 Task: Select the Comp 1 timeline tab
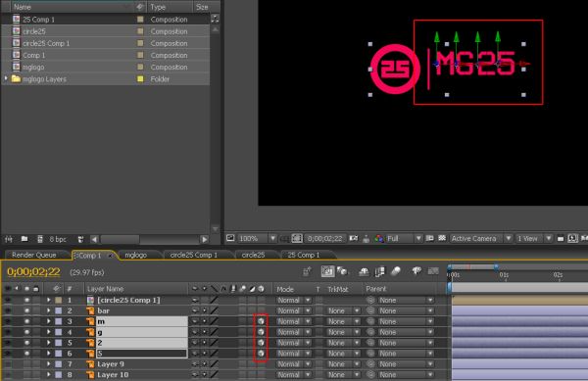(90, 255)
